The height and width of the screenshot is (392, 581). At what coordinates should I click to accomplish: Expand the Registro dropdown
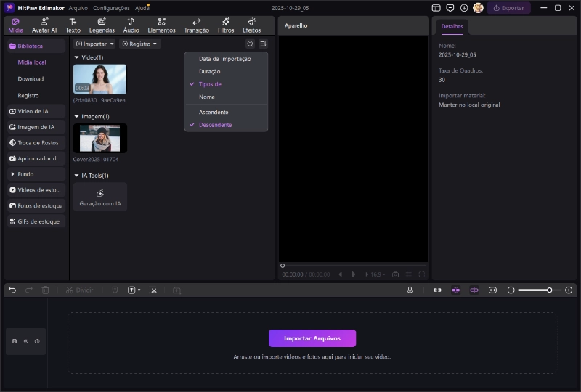140,44
